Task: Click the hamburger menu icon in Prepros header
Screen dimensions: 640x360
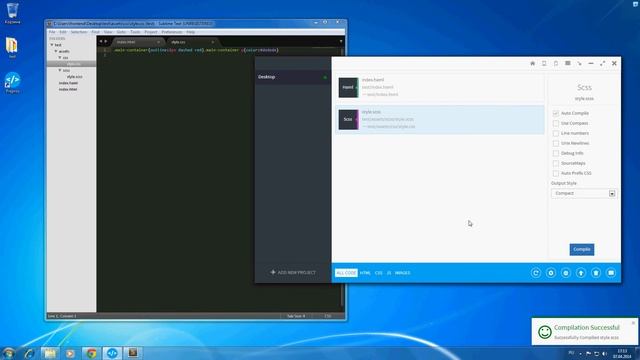Action: coord(567,63)
